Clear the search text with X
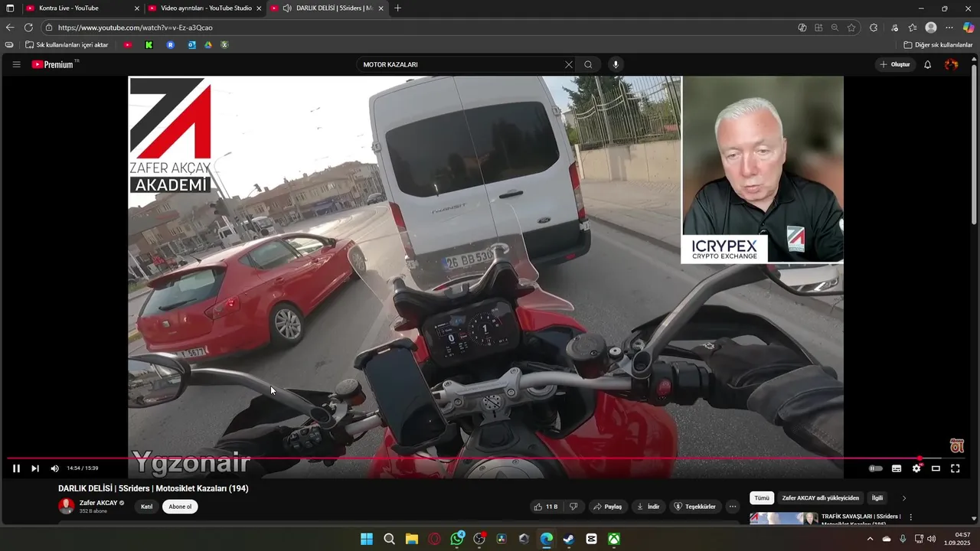This screenshot has height=551, width=980. pyautogui.click(x=568, y=64)
